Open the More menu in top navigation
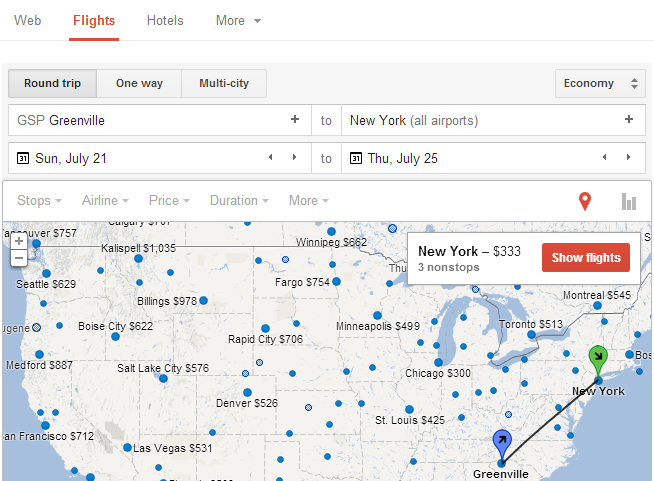 tap(238, 20)
